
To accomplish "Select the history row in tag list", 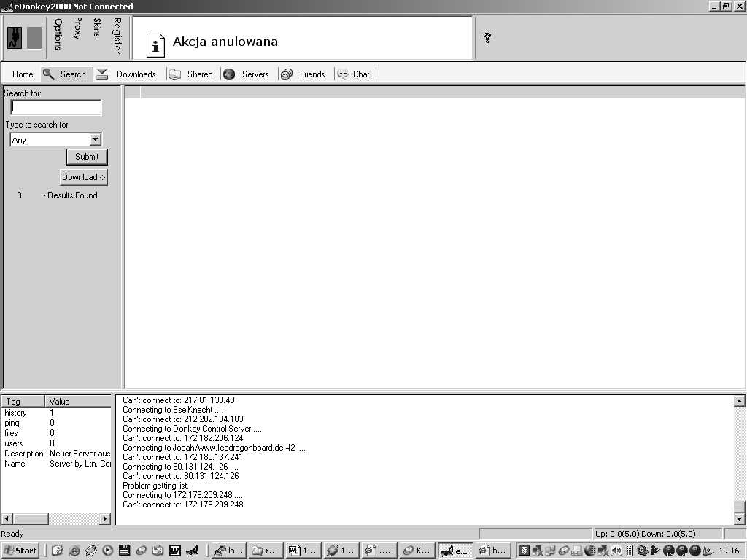I will click(56, 413).
